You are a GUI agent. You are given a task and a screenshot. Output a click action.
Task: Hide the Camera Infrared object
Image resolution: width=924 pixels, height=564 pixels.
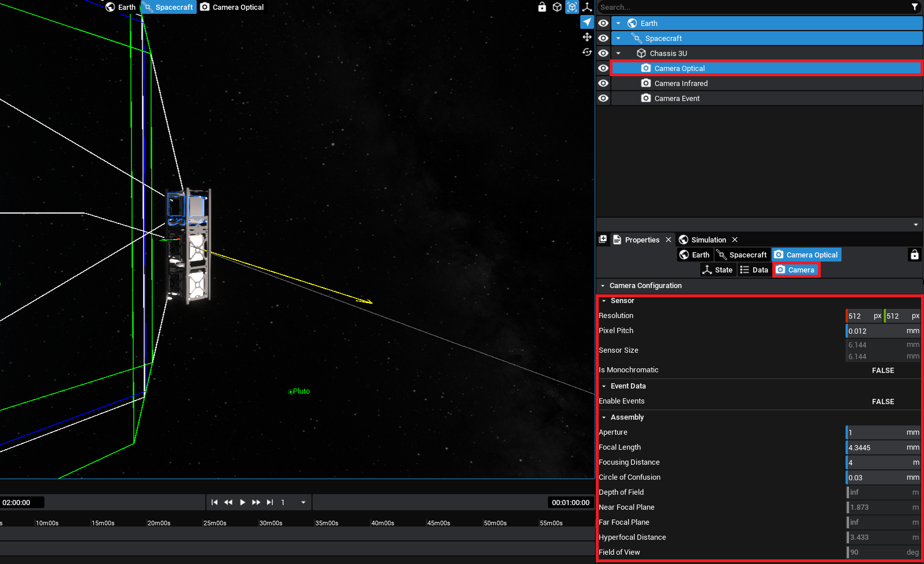point(603,83)
